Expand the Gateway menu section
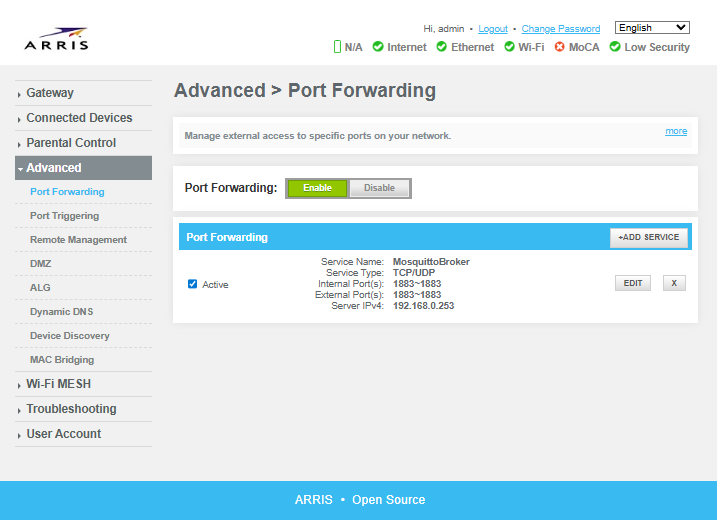717x520 pixels. [x=50, y=93]
